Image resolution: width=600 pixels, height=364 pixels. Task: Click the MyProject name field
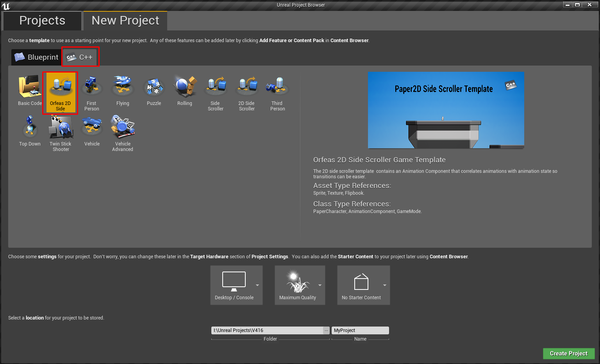click(x=360, y=330)
